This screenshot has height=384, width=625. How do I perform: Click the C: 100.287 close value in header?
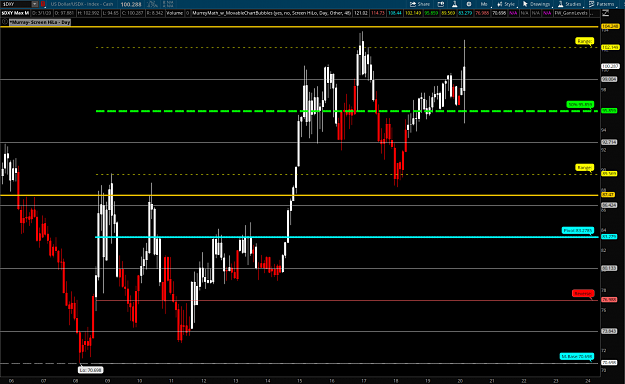132,13
